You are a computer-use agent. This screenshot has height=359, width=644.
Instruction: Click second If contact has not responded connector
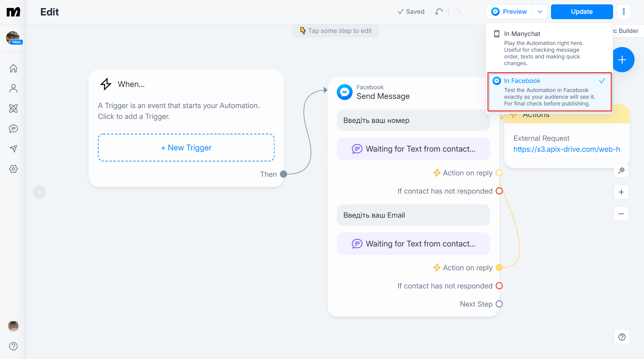pyautogui.click(x=499, y=286)
